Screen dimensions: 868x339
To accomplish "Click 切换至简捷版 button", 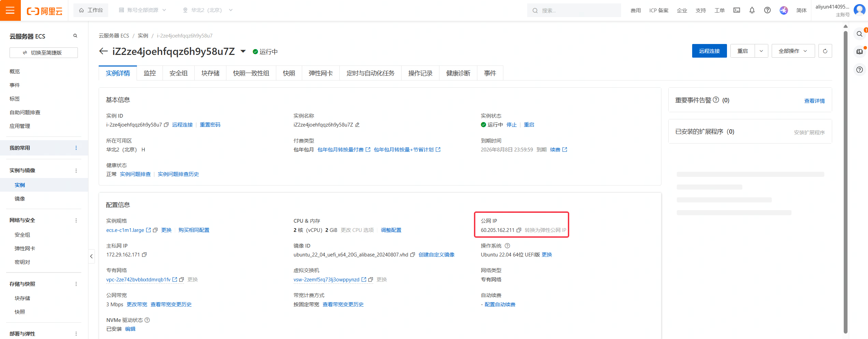I will click(44, 53).
